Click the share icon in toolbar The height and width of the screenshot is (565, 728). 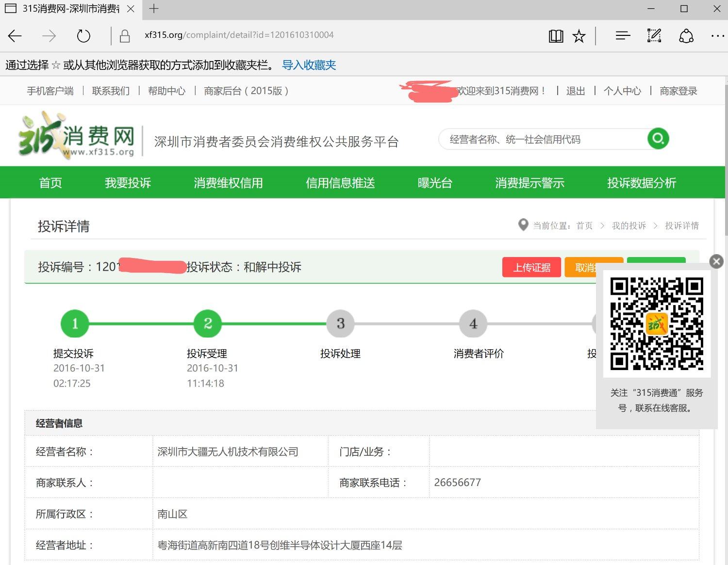pyautogui.click(x=686, y=36)
